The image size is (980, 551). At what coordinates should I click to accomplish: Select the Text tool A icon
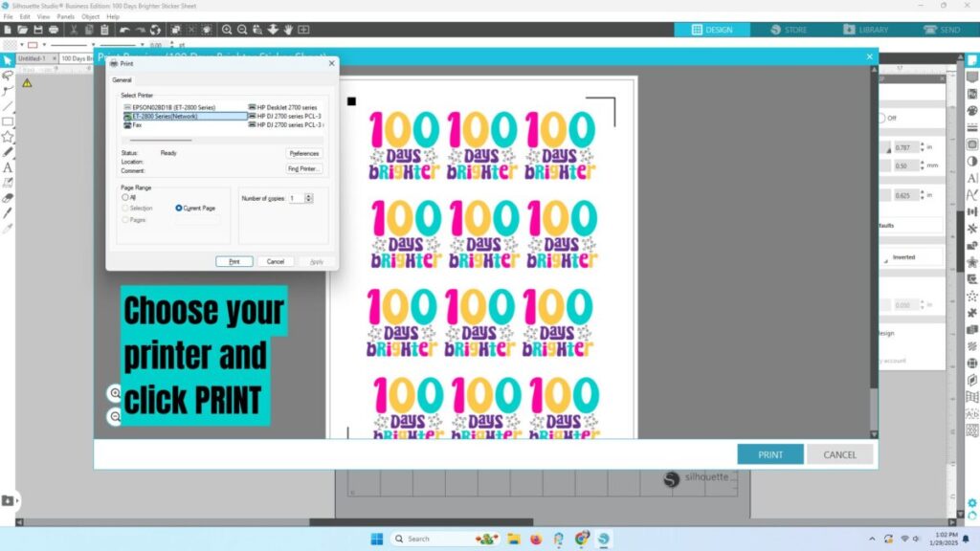tap(8, 167)
